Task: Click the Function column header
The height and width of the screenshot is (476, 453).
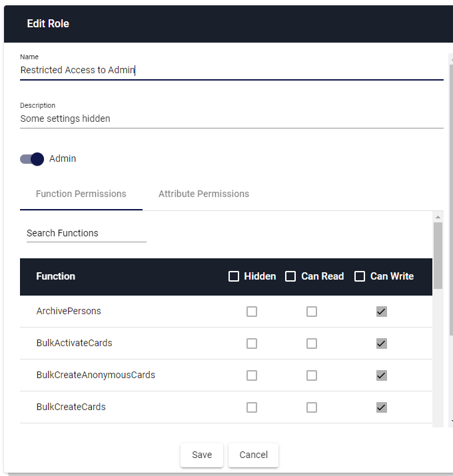Action: (x=55, y=276)
